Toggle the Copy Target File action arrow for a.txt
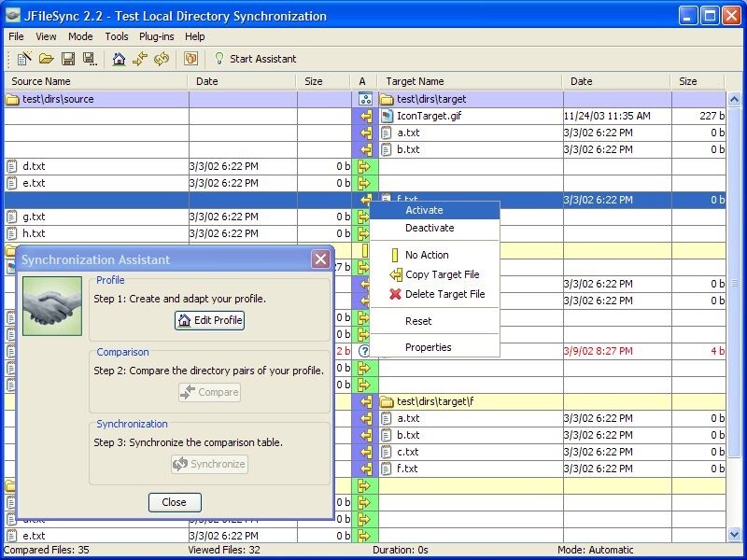Screen dimensions: 747x560 (363, 133)
